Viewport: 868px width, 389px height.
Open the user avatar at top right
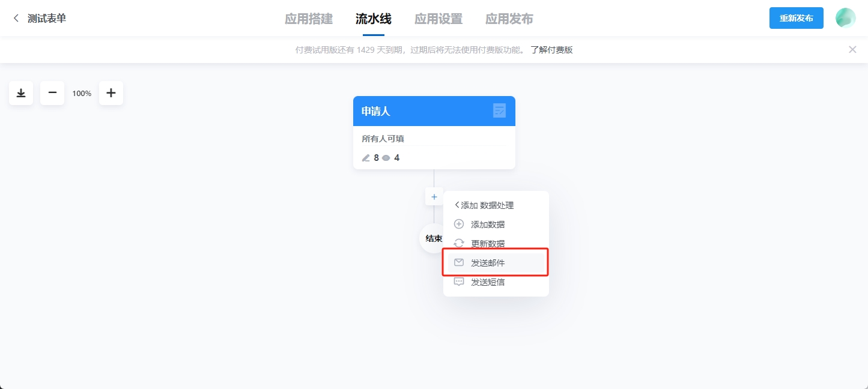845,18
